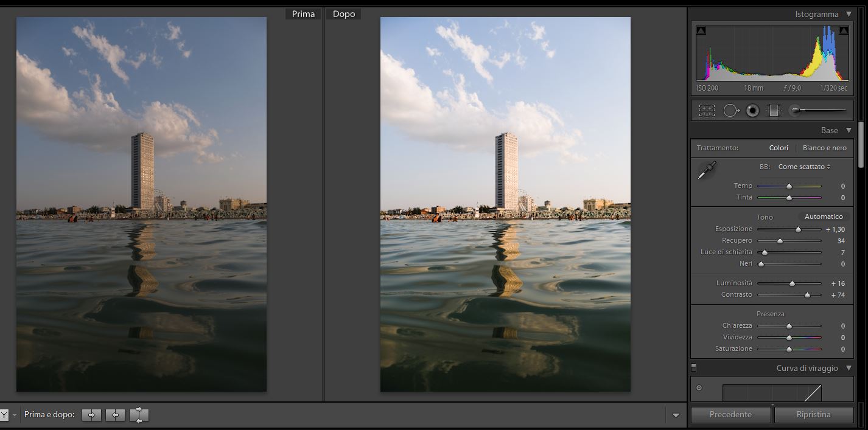Choose the red eye correction tool
868x430 pixels.
752,111
